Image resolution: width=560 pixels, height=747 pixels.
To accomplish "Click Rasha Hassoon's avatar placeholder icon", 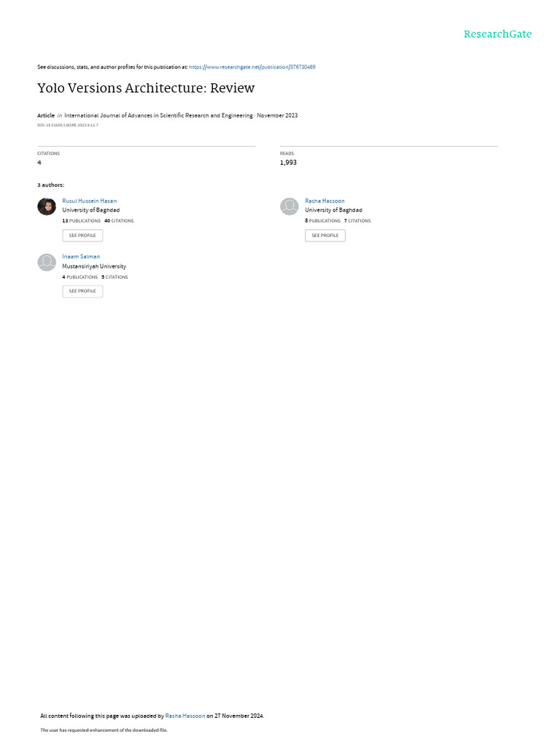I will tap(289, 206).
